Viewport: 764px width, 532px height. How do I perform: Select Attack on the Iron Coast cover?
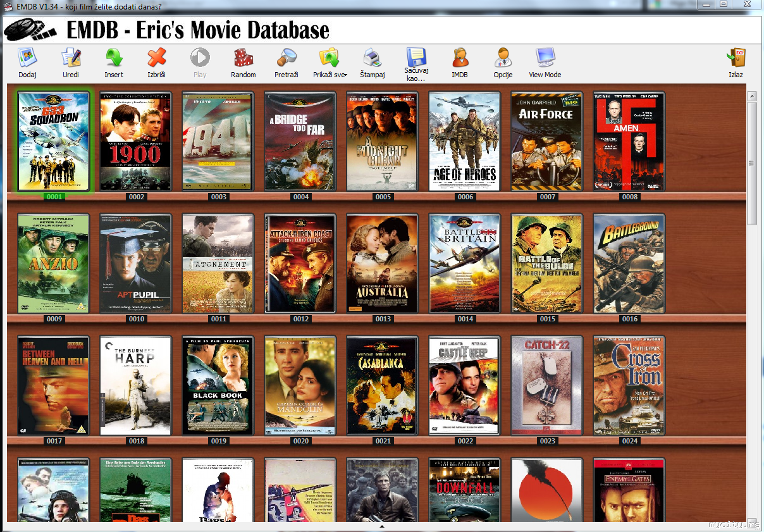[300, 263]
